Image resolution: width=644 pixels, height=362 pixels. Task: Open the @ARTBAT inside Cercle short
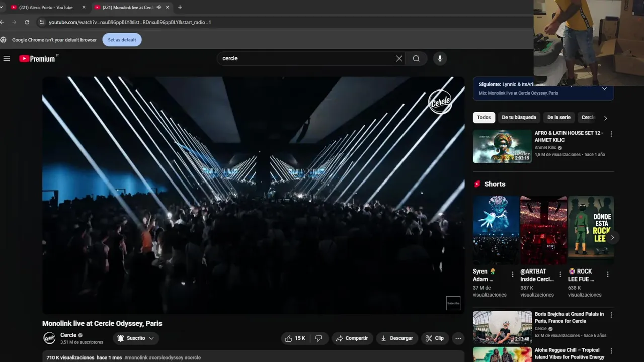pos(543,230)
